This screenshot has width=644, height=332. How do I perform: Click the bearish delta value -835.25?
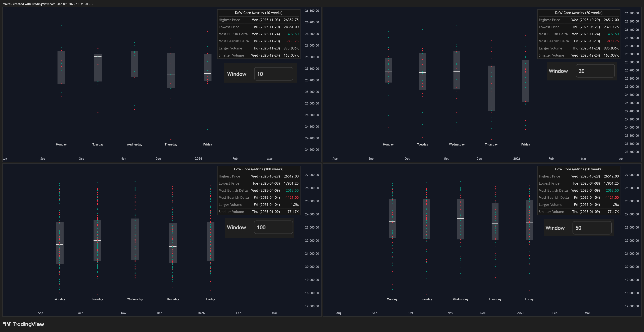coord(292,41)
